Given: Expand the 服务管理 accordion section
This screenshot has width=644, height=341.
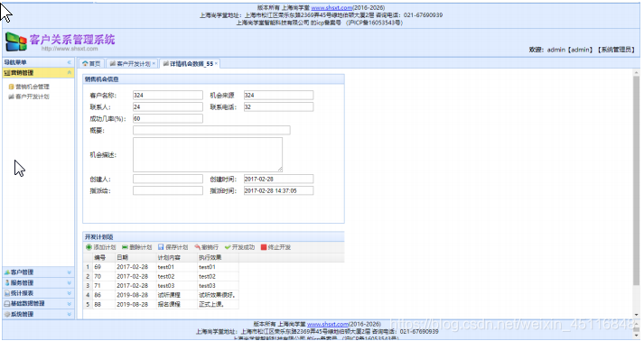Looking at the screenshot, I should tap(69, 282).
